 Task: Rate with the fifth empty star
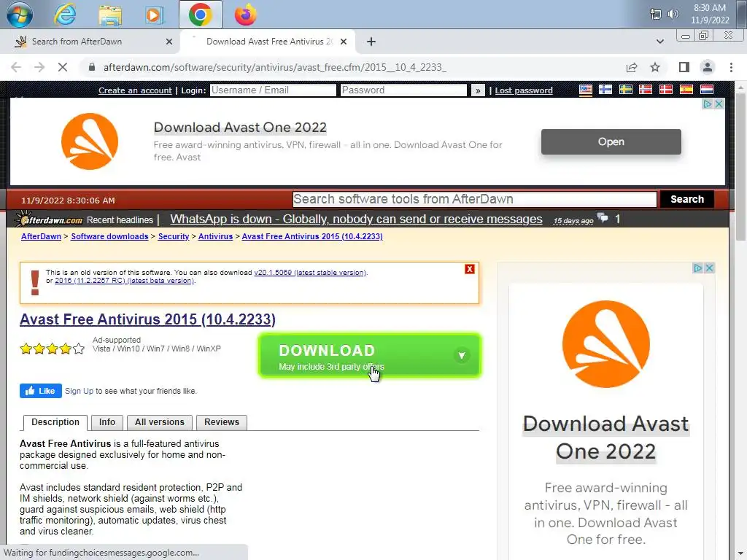coord(79,349)
